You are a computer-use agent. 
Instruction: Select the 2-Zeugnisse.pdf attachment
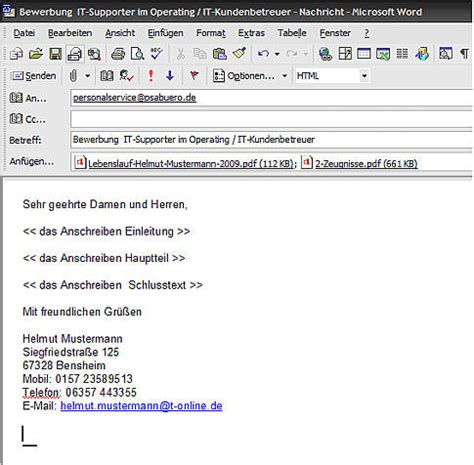[x=359, y=163]
